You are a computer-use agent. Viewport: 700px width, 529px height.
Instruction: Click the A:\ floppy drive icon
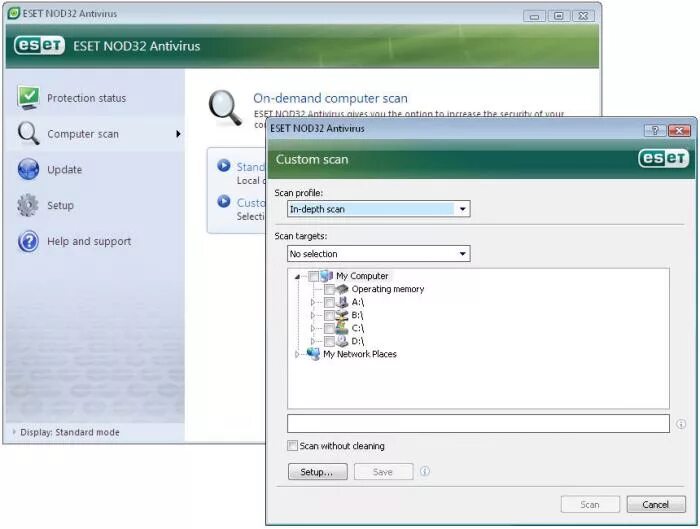pyautogui.click(x=342, y=302)
